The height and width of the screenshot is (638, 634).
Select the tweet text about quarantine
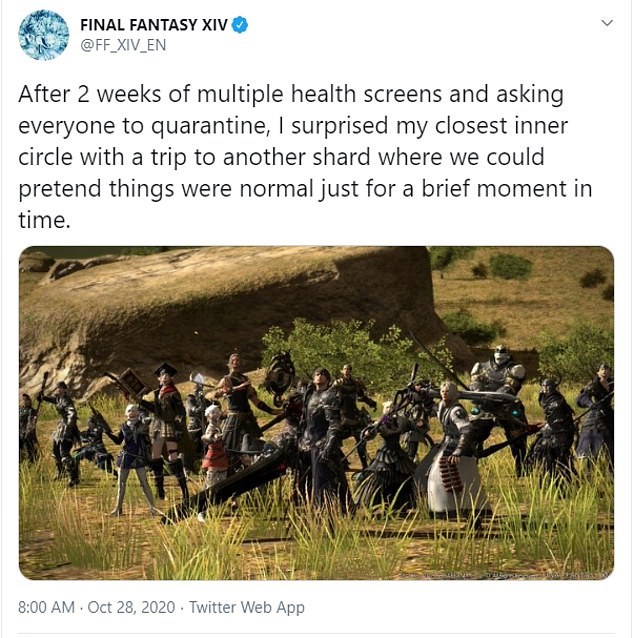305,157
